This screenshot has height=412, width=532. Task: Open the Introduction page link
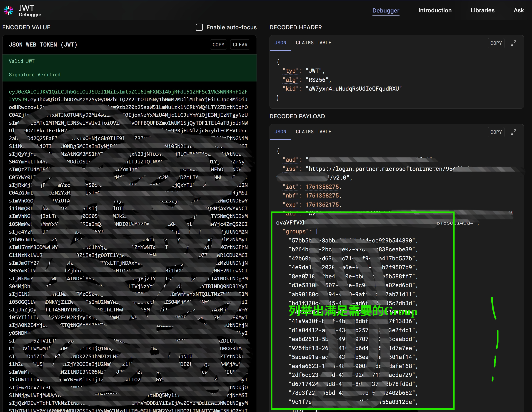(435, 10)
